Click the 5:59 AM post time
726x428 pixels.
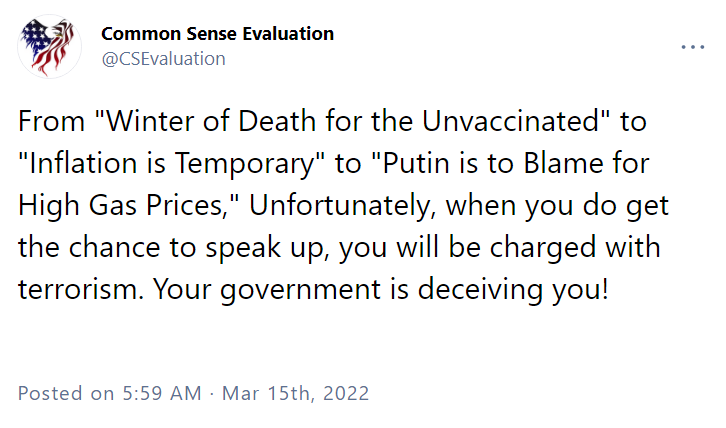(162, 394)
